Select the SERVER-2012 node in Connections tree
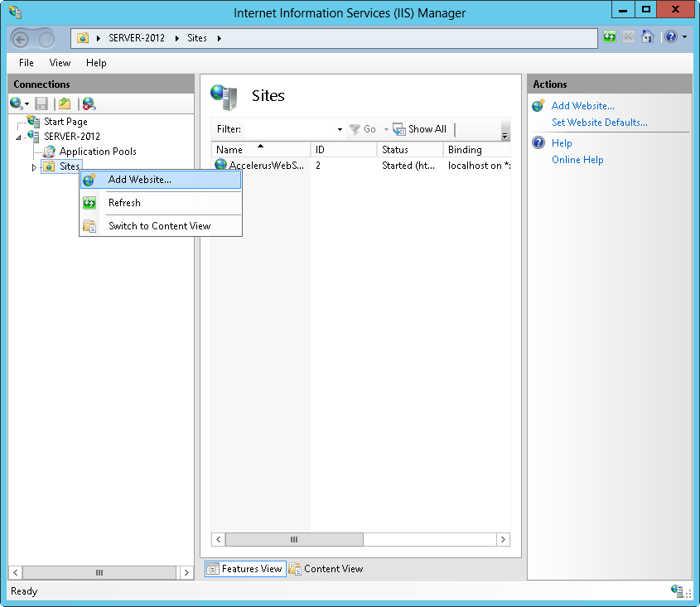 pos(72,136)
